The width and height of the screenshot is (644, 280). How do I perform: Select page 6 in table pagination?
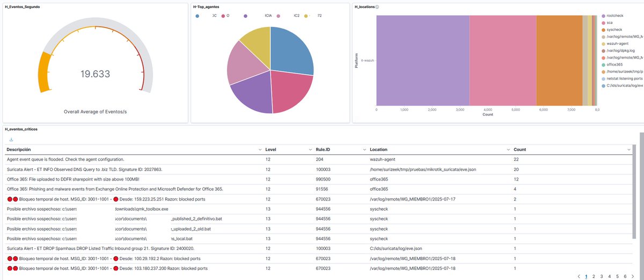(625, 276)
